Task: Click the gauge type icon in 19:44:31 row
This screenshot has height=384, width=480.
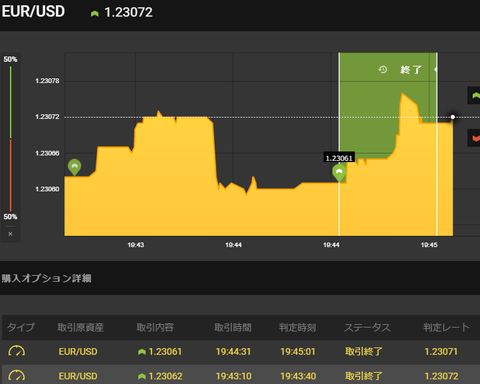Action: (16, 351)
